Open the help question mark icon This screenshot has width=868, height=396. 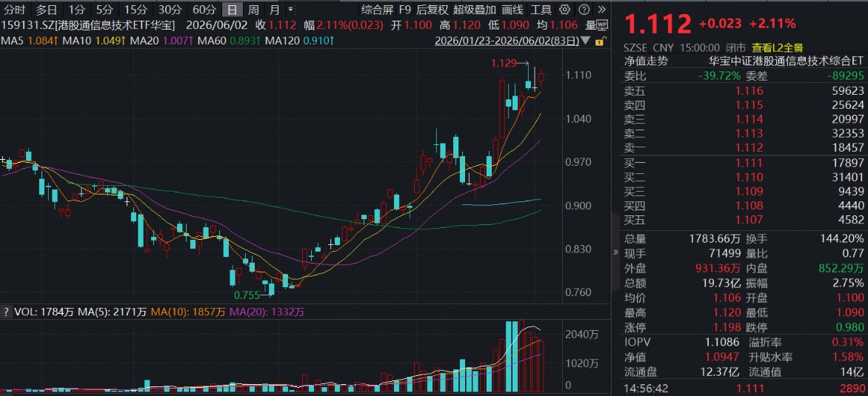click(x=584, y=10)
